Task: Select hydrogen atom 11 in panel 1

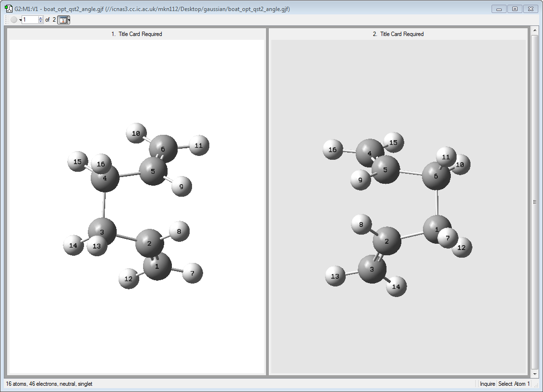Action: tap(199, 145)
